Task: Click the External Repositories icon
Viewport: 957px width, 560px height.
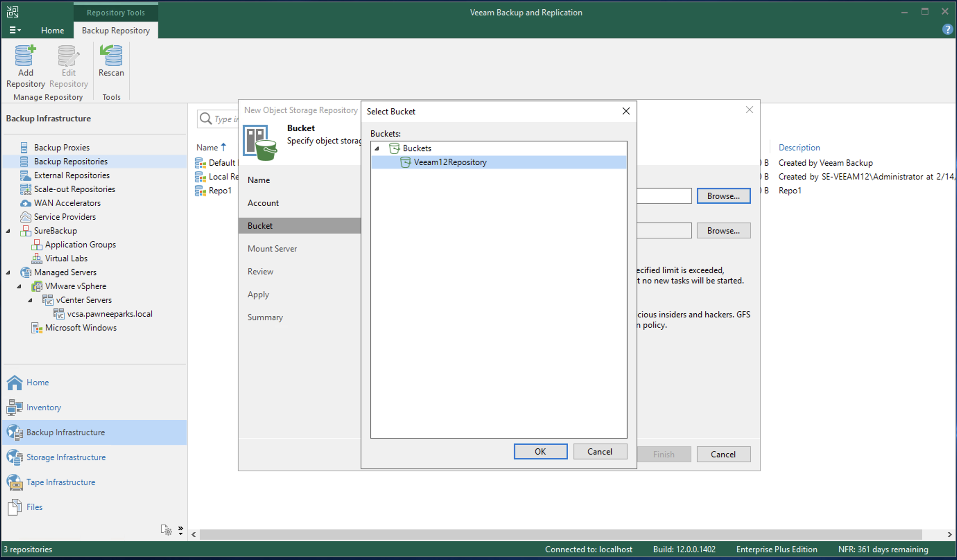Action: (x=25, y=175)
